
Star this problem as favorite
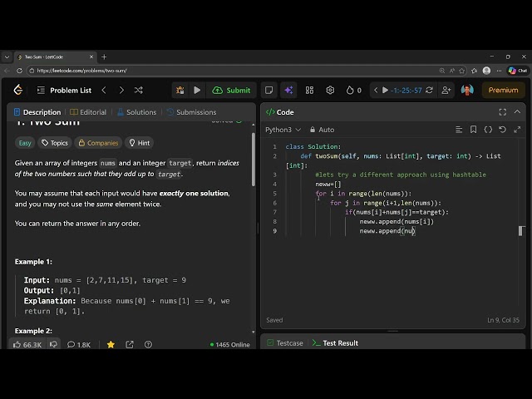(x=111, y=344)
